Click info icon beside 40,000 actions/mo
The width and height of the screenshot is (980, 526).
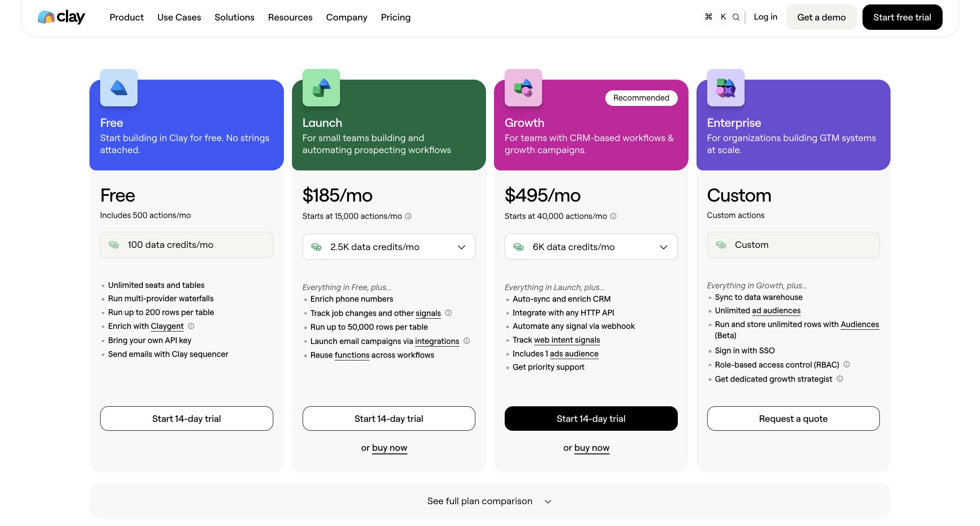613,216
